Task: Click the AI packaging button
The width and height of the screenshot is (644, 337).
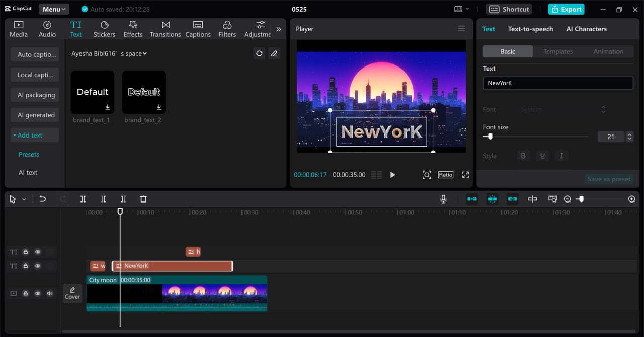Action: (35, 95)
